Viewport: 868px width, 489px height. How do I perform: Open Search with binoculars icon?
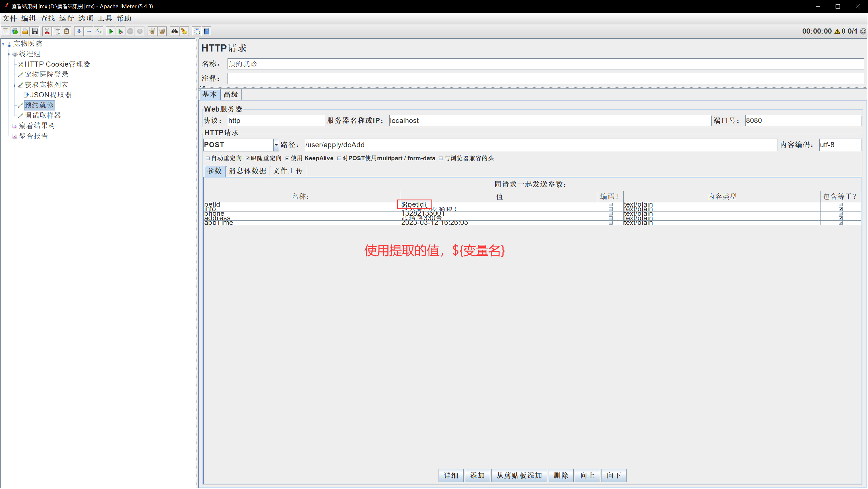click(174, 31)
